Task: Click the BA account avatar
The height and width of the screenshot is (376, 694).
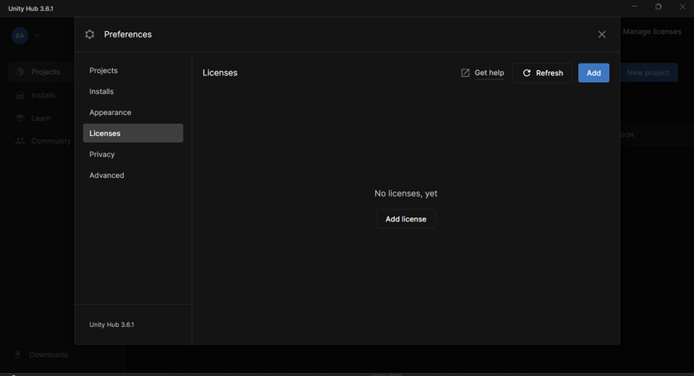Action: coord(20,35)
